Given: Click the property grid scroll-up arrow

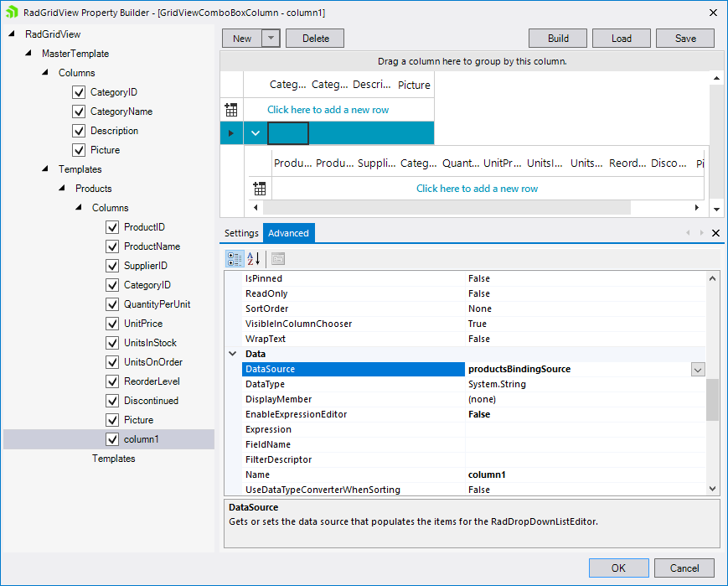Looking at the screenshot, I should click(712, 278).
